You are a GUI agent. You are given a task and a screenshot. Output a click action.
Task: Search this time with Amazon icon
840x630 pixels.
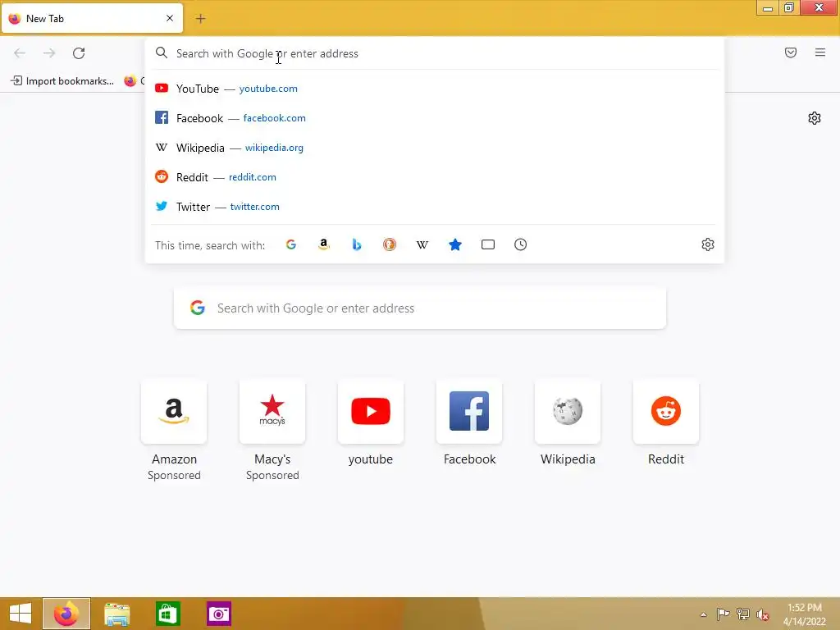323,244
